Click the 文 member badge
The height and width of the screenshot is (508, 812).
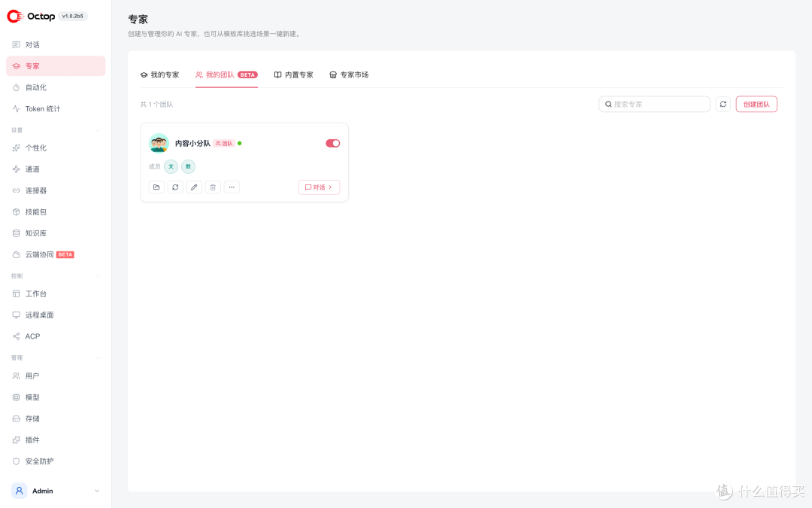point(171,166)
